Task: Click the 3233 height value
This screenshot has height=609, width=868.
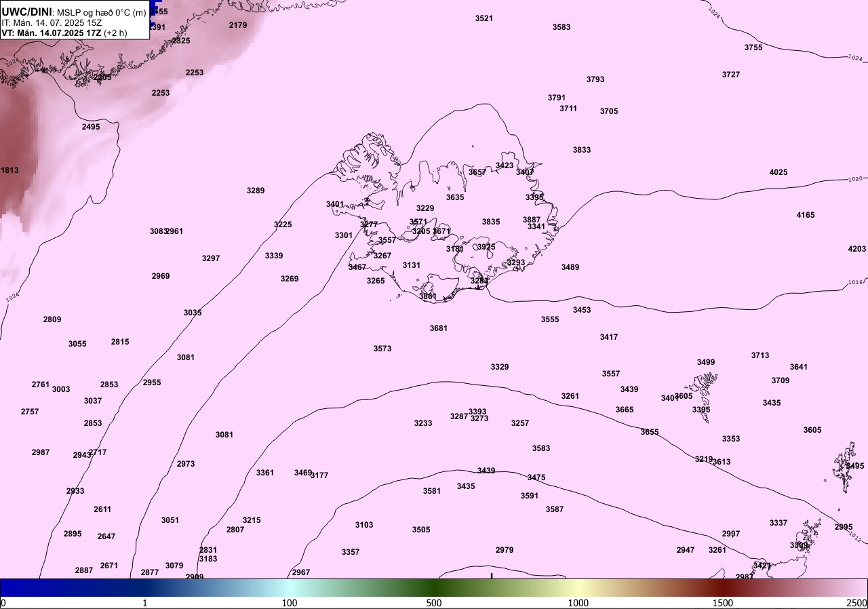Action: coord(423,423)
